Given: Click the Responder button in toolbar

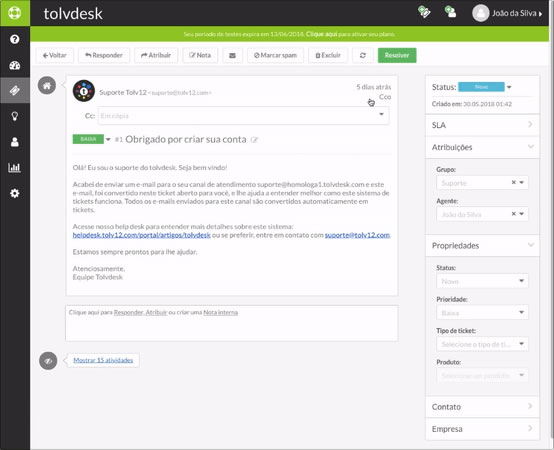Looking at the screenshot, I should click(104, 55).
